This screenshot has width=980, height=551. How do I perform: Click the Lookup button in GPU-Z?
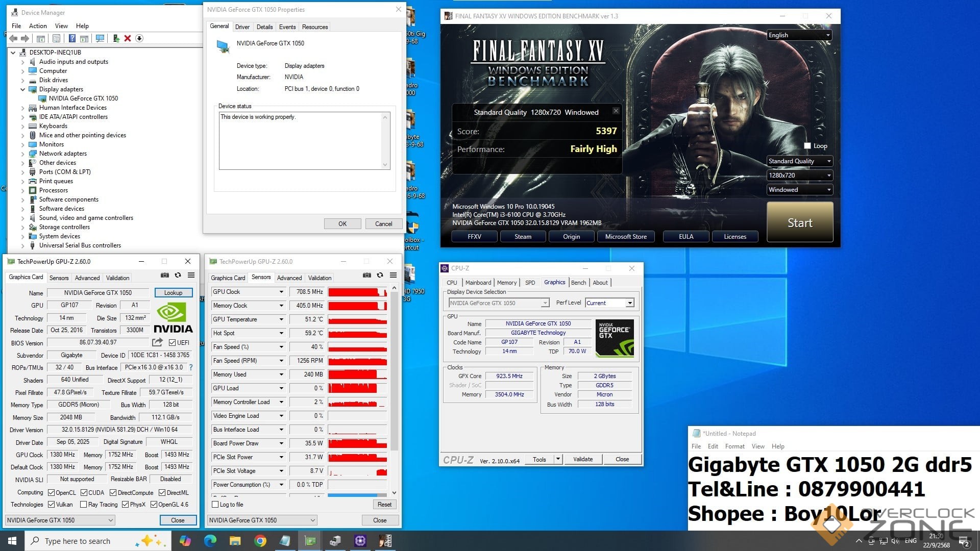[173, 293]
